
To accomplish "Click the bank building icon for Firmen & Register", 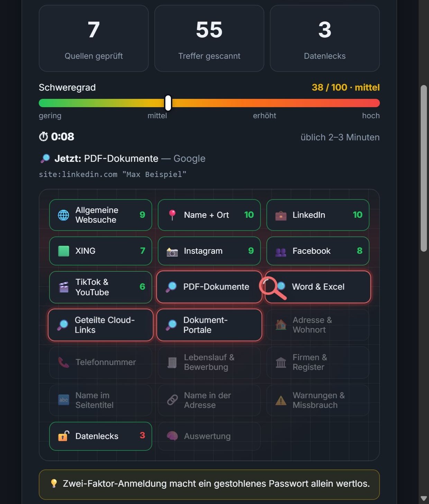I will pos(281,362).
